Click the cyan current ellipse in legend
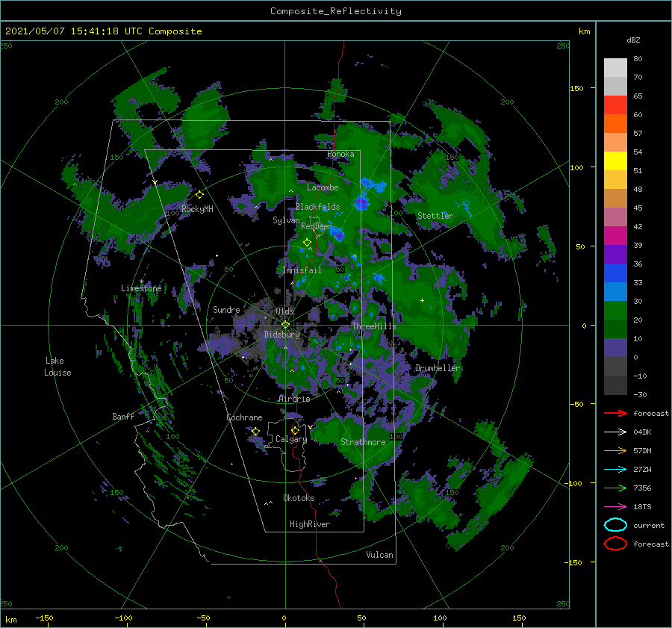This screenshot has height=628, width=672. 615,525
